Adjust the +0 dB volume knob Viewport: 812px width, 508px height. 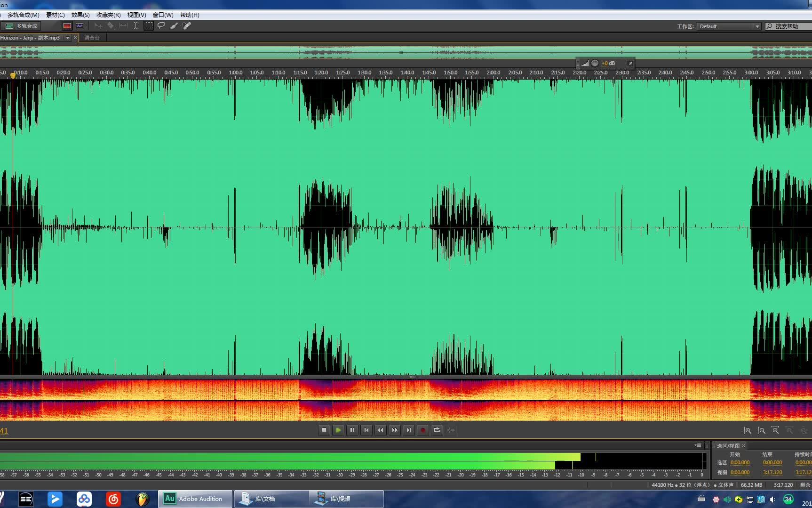pyautogui.click(x=595, y=63)
